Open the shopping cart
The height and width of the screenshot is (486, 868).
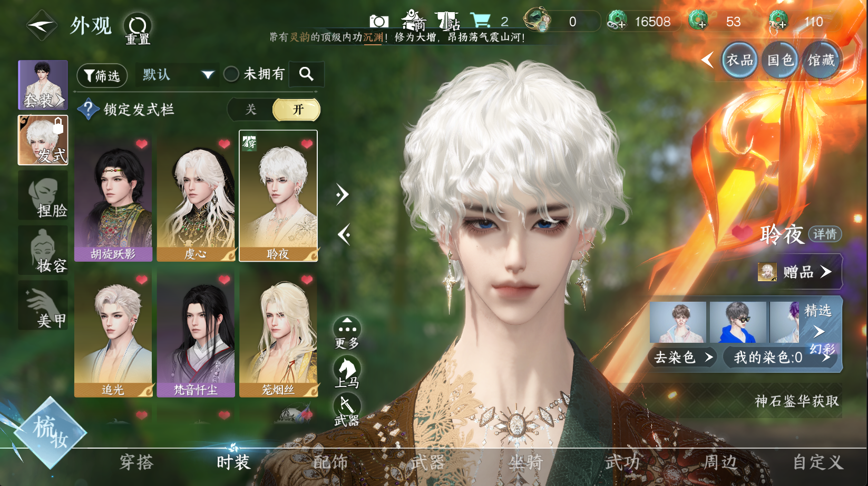click(x=480, y=21)
